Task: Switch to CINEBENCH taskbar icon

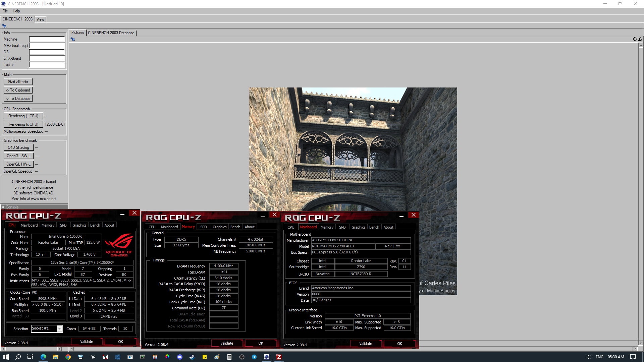Action: (267, 357)
